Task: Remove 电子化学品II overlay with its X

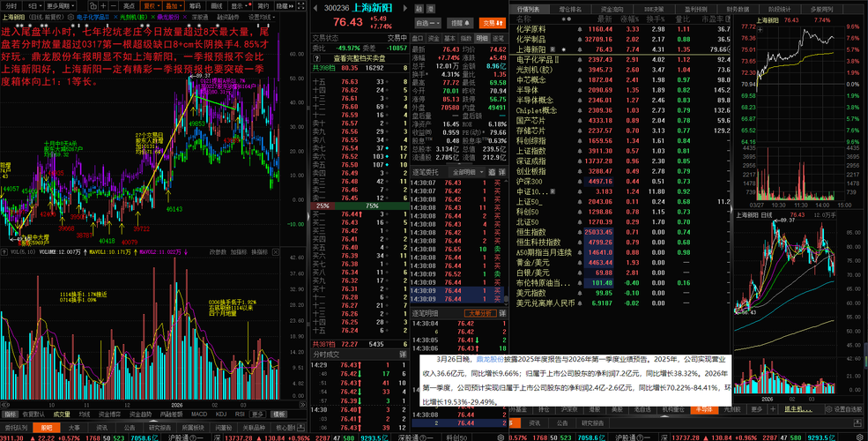Action: pyautogui.click(x=115, y=17)
